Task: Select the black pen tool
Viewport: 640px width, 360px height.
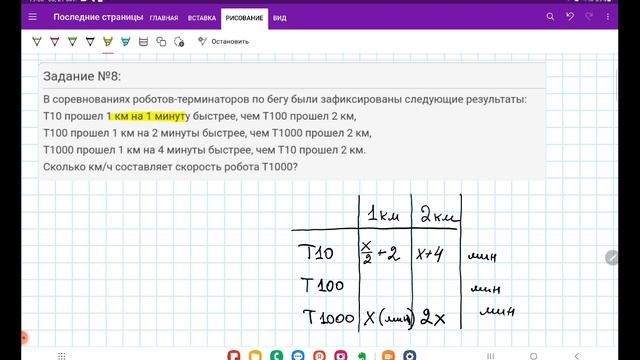Action: click(x=90, y=42)
